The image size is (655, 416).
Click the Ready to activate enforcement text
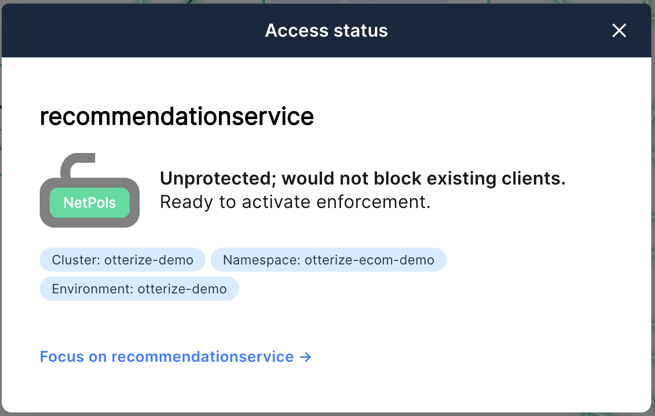click(295, 202)
